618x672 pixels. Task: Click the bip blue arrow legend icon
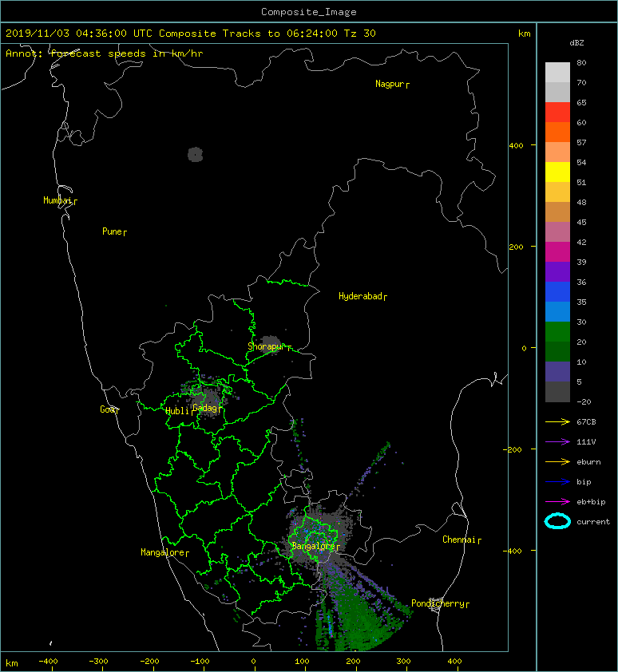pyautogui.click(x=557, y=482)
